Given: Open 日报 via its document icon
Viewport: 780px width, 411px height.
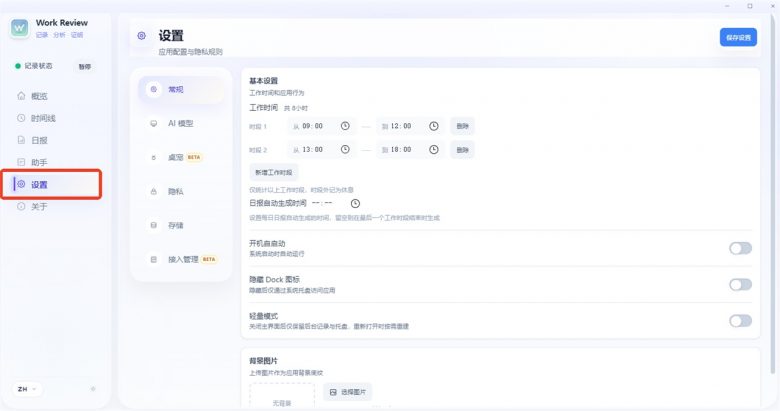Looking at the screenshot, I should pyautogui.click(x=21, y=140).
